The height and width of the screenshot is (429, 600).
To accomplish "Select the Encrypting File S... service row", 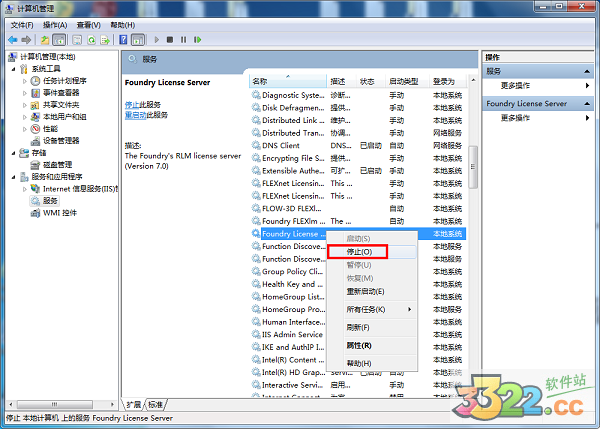I will [359, 158].
